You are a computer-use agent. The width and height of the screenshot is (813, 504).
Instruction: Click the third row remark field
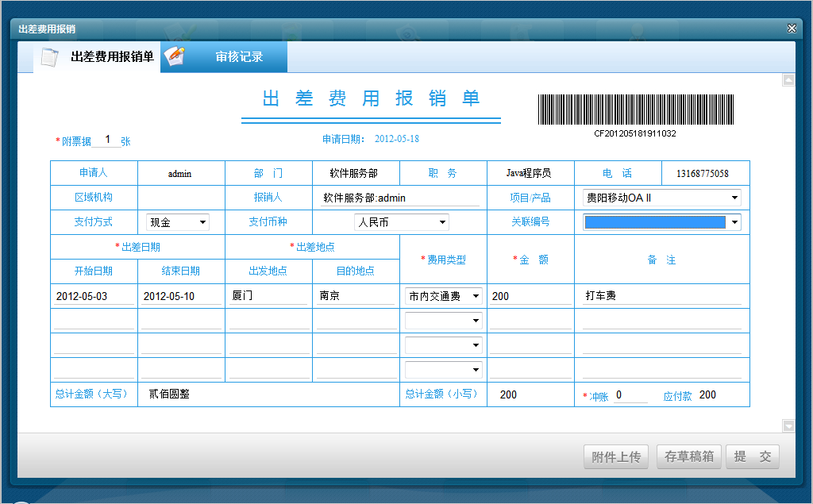(662, 344)
